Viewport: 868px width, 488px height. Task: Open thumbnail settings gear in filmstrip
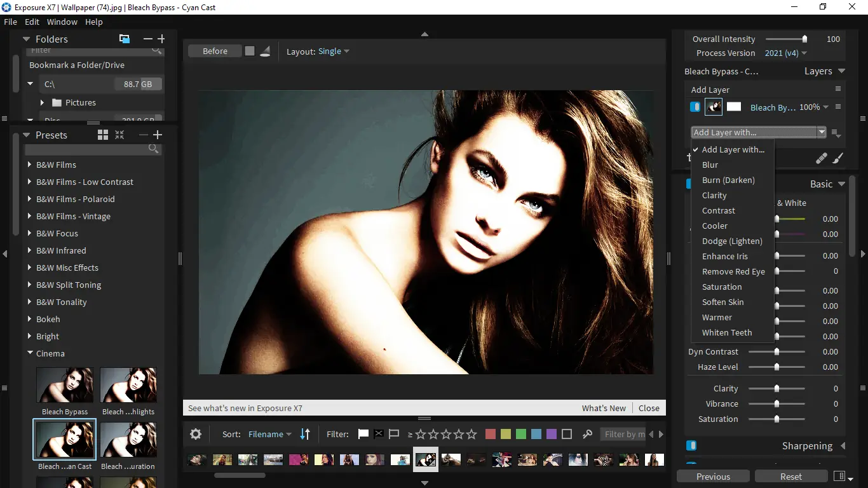196,434
